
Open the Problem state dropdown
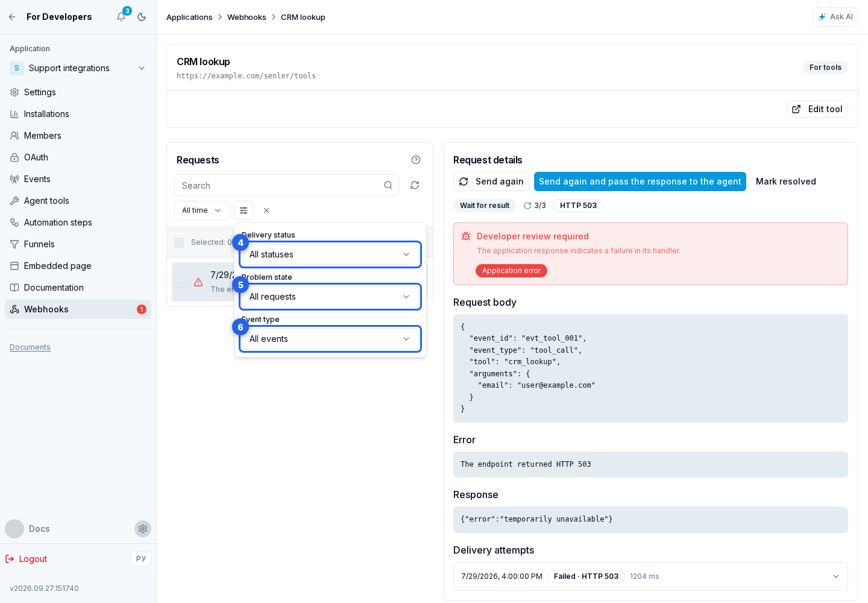330,297
